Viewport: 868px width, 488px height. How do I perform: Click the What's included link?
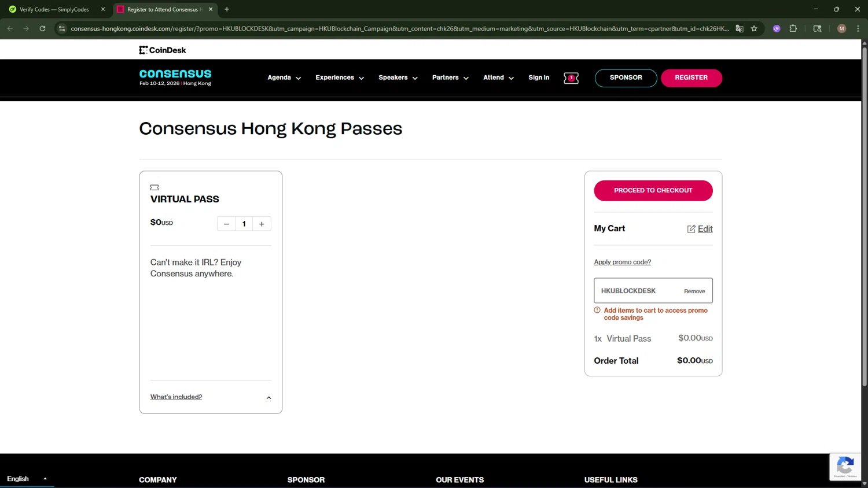pyautogui.click(x=176, y=397)
